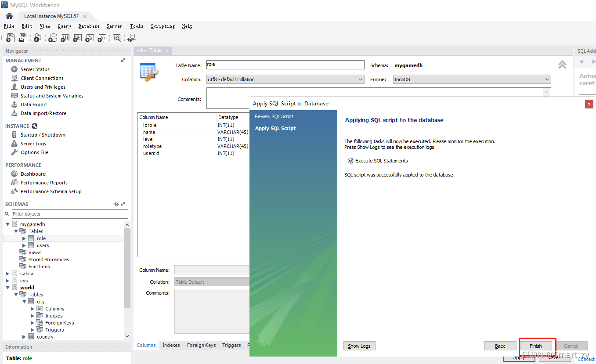The image size is (596, 364).
Task: Close Local instance MySQL57 tab
Action: (x=85, y=16)
